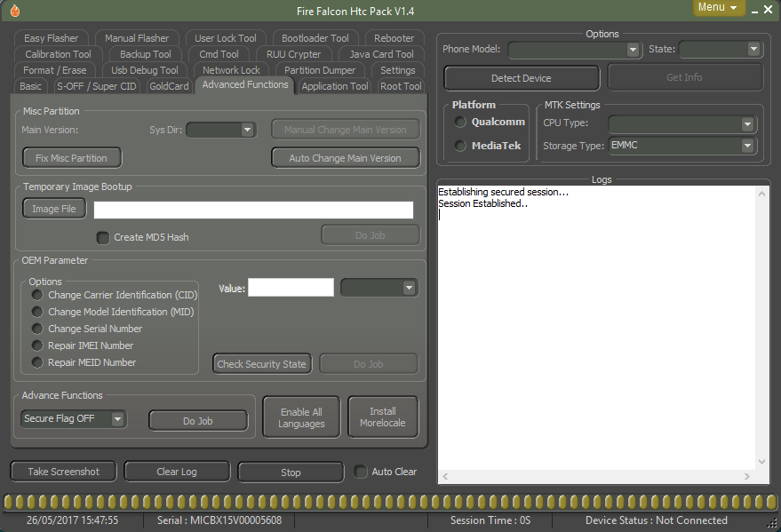Switch to Java Card Tool tab
781x532 pixels.
pyautogui.click(x=381, y=54)
